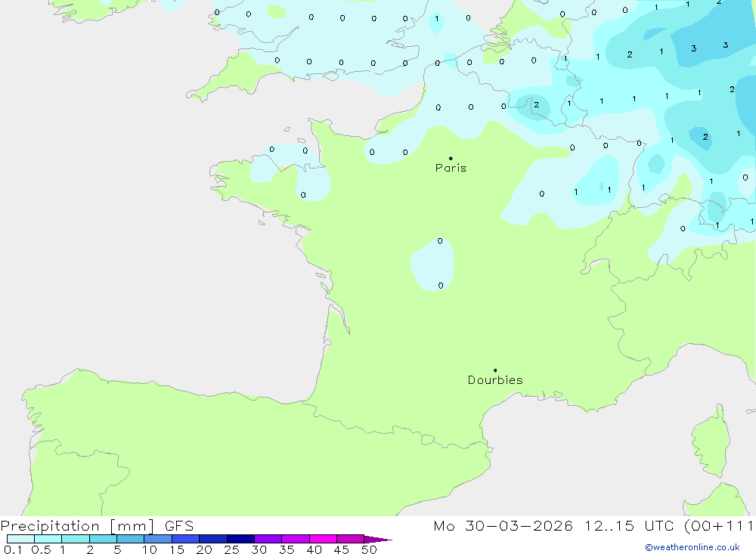
Task: Click the '40' legend scale label
Action: point(314,549)
